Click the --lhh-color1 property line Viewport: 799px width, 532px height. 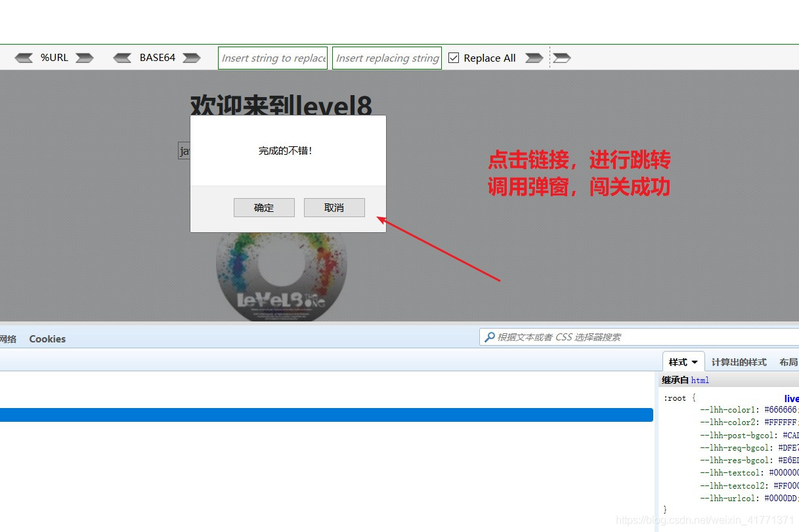coord(749,410)
